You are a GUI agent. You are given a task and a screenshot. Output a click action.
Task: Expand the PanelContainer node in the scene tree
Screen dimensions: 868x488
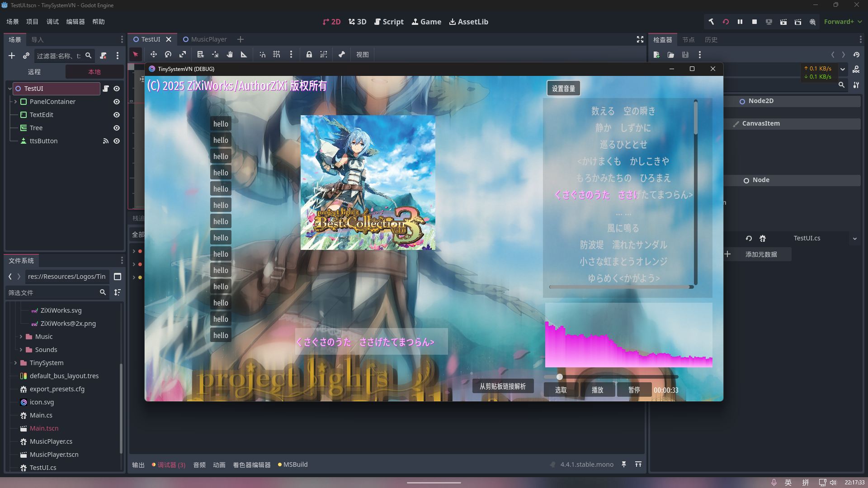(x=15, y=102)
